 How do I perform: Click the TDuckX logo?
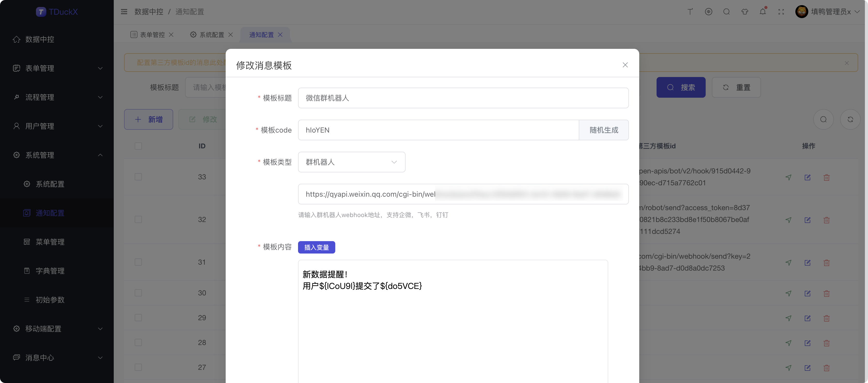click(x=57, y=12)
